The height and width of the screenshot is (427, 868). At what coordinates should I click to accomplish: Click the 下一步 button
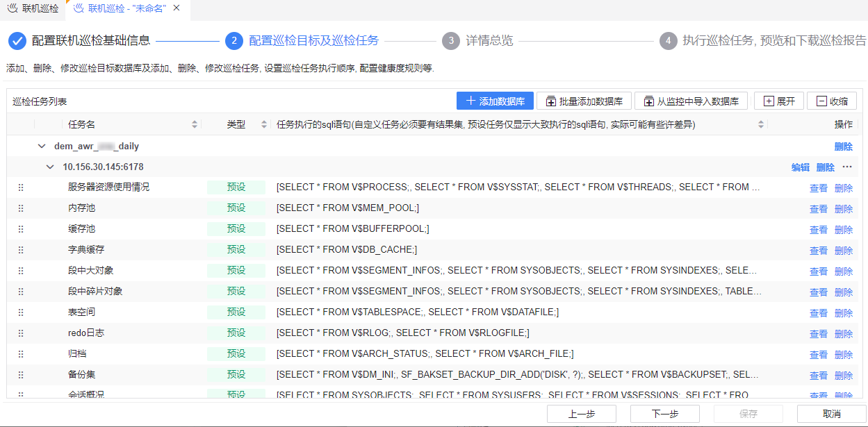coord(665,414)
